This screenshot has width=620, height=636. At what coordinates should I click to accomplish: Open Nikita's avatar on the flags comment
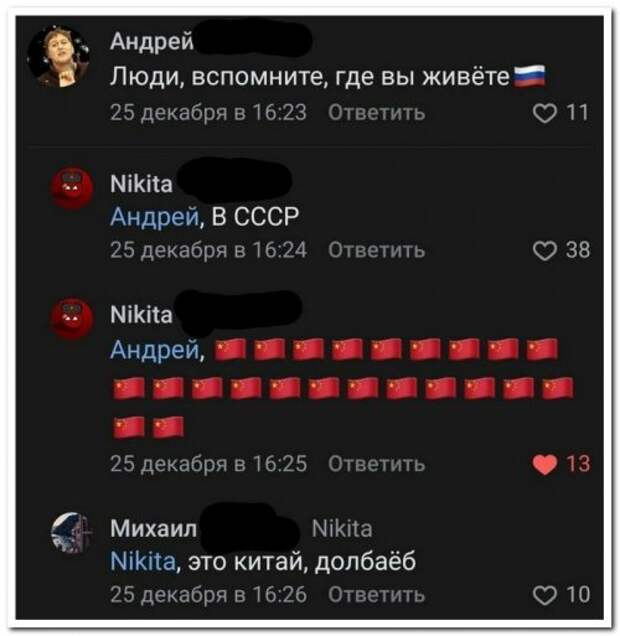click(x=71, y=319)
